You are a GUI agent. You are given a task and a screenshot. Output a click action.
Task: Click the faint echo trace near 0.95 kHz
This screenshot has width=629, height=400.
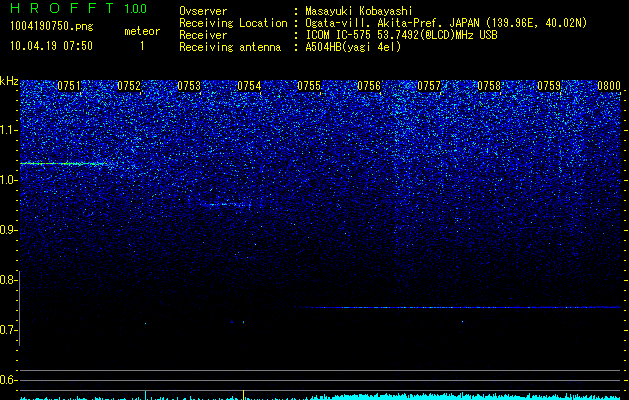coord(225,205)
